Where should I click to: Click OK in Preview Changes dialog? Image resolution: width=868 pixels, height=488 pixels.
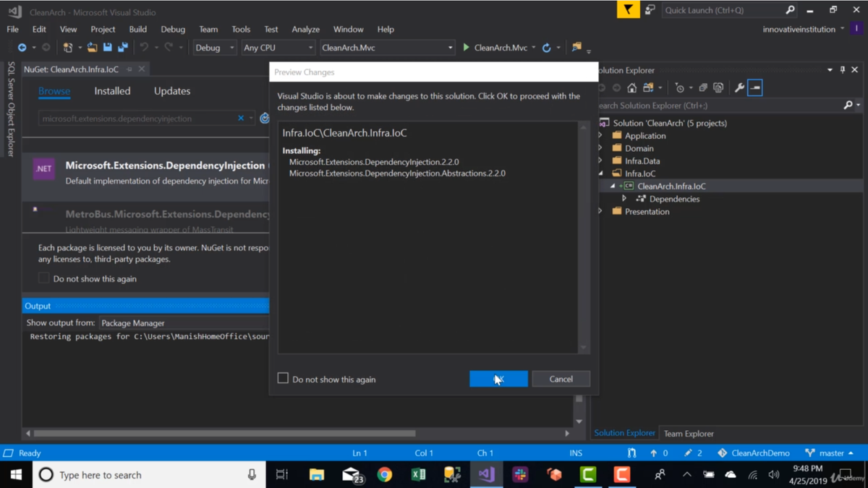(498, 379)
